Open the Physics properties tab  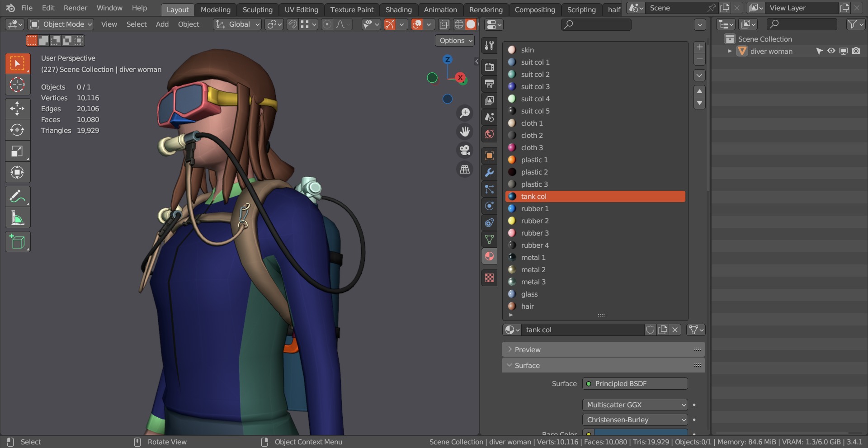pos(489,206)
